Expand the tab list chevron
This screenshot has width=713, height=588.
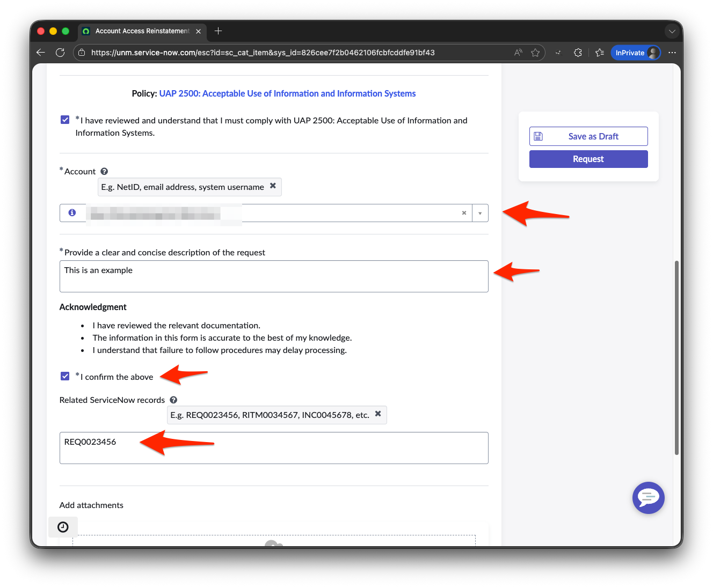click(x=672, y=31)
